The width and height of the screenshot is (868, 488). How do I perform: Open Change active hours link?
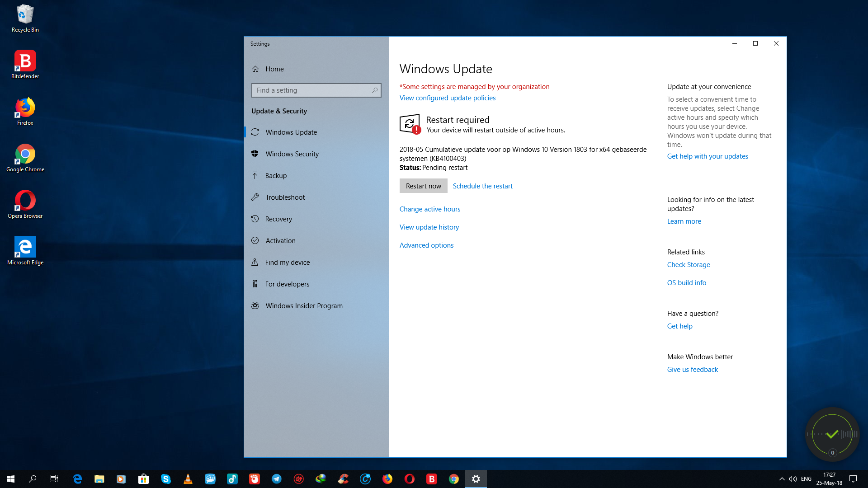(429, 209)
